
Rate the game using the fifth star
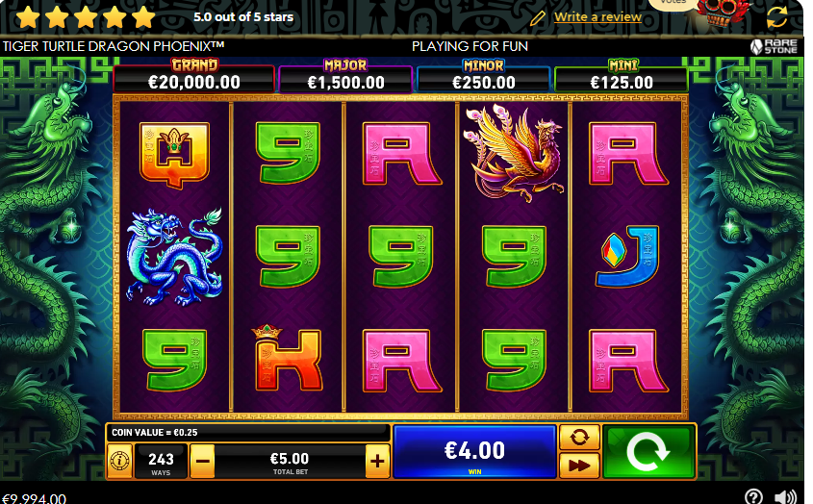(x=143, y=17)
